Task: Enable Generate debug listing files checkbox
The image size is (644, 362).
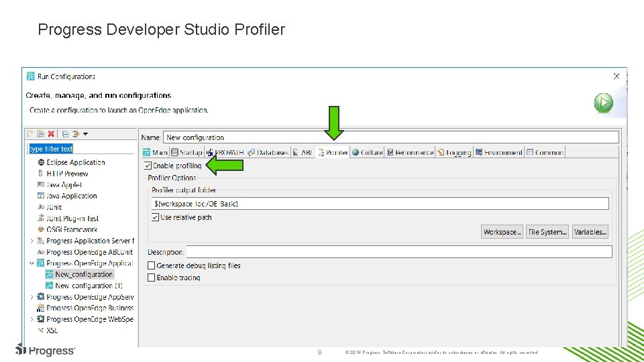Action: [x=151, y=265]
